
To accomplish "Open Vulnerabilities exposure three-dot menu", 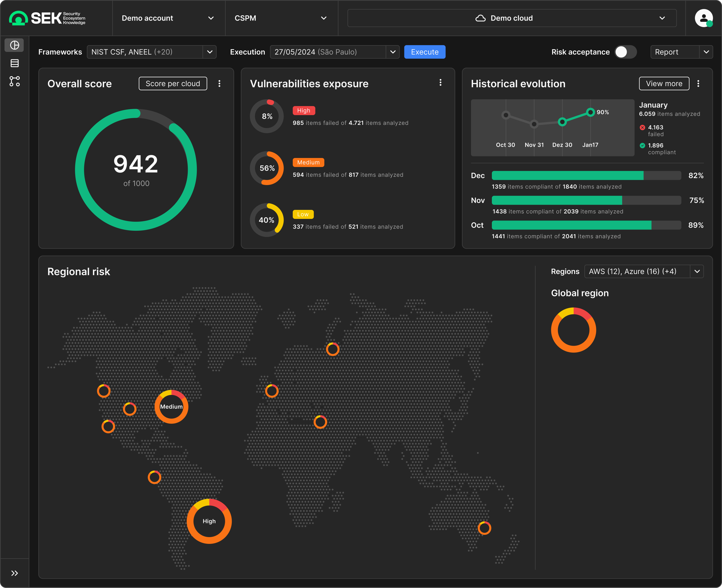I will click(440, 83).
